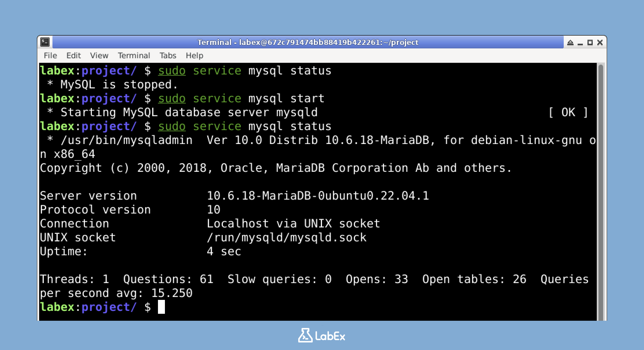The image size is (644, 350).
Task: Click the terminal icon in the title bar
Action: (45, 42)
